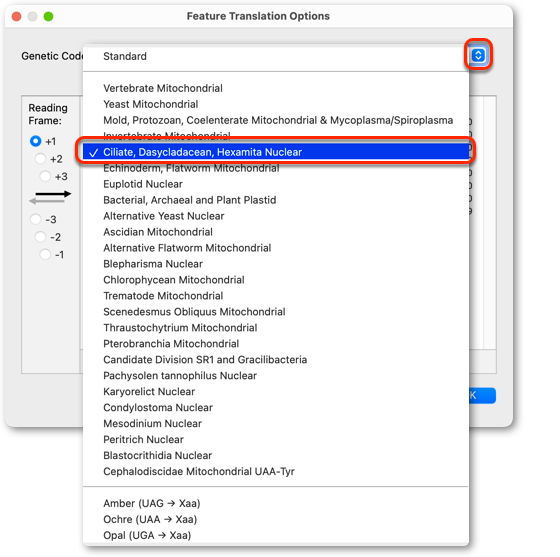The height and width of the screenshot is (557, 560).
Task: Select reading frame +2 radio button
Action: click(40, 159)
